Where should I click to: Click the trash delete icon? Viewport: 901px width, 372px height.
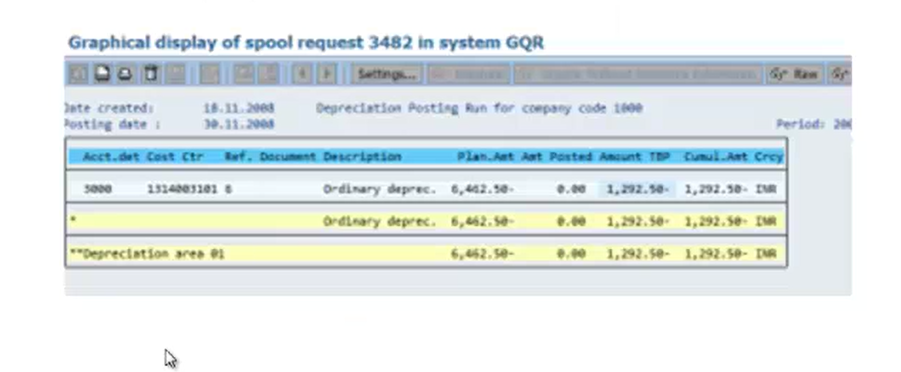point(151,74)
